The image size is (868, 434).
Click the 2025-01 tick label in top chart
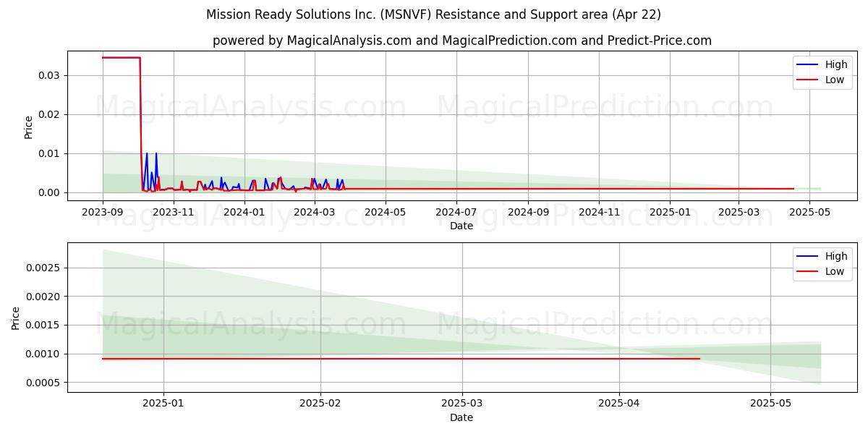point(670,212)
